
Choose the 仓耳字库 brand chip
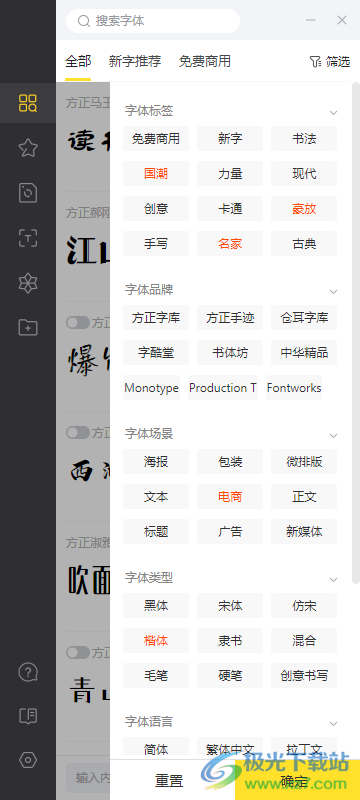304,318
